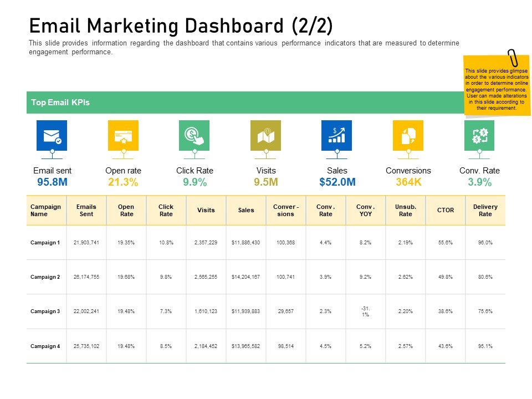The width and height of the screenshot is (532, 399).
Task: Select the Campaign 4 row label
Action: pyautogui.click(x=45, y=346)
